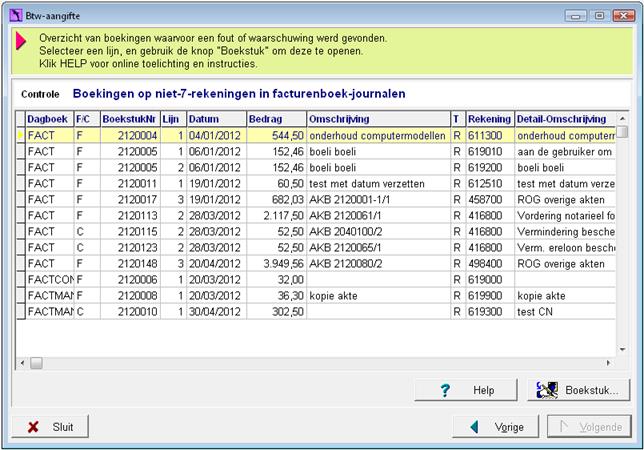Select the row with Rekening 619010
Screen dimensions: 644x450
click(316, 152)
